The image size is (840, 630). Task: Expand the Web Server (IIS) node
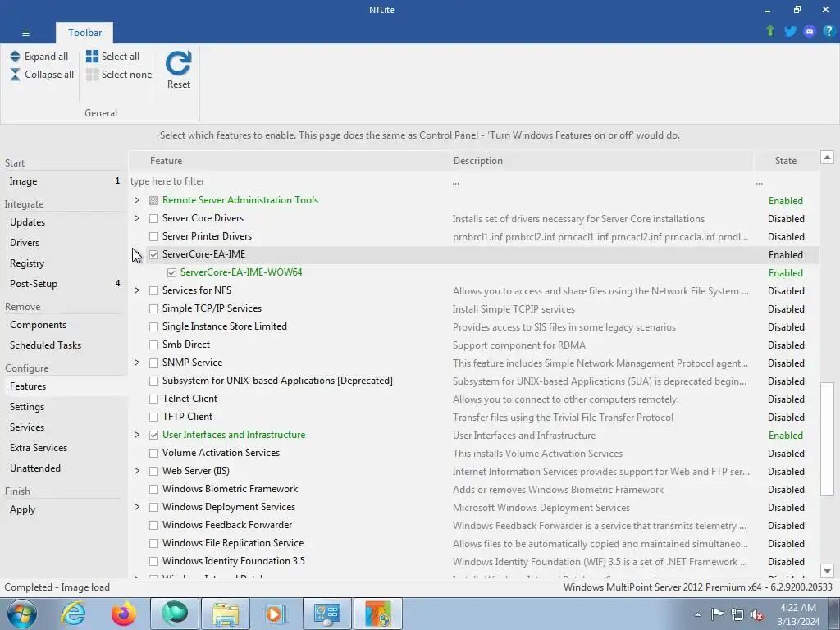click(137, 471)
